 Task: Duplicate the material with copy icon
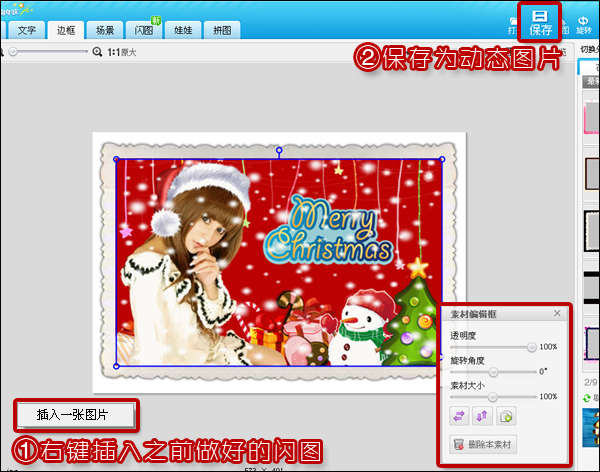[506, 416]
